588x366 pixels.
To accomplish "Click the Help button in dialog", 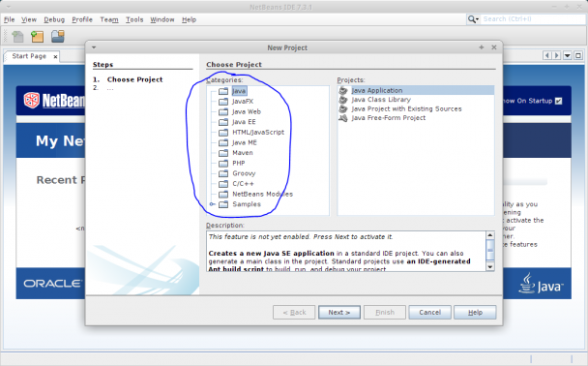I will coord(475,313).
